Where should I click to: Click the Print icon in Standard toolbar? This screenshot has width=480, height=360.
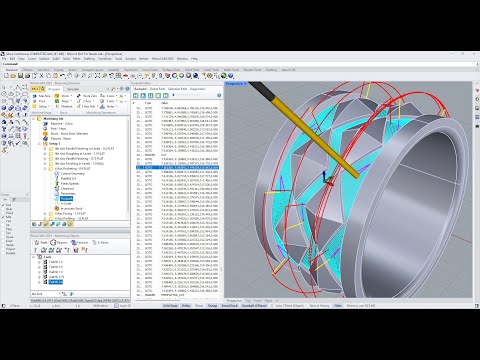pyautogui.click(x=27, y=76)
